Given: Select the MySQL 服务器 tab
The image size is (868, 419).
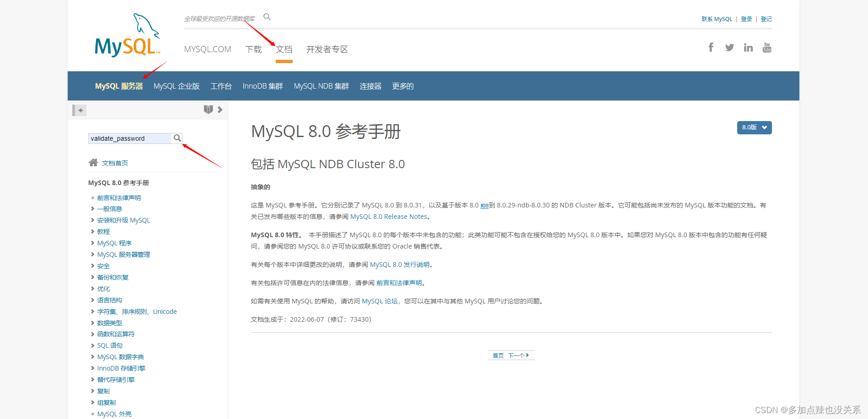Looking at the screenshot, I should pos(119,86).
